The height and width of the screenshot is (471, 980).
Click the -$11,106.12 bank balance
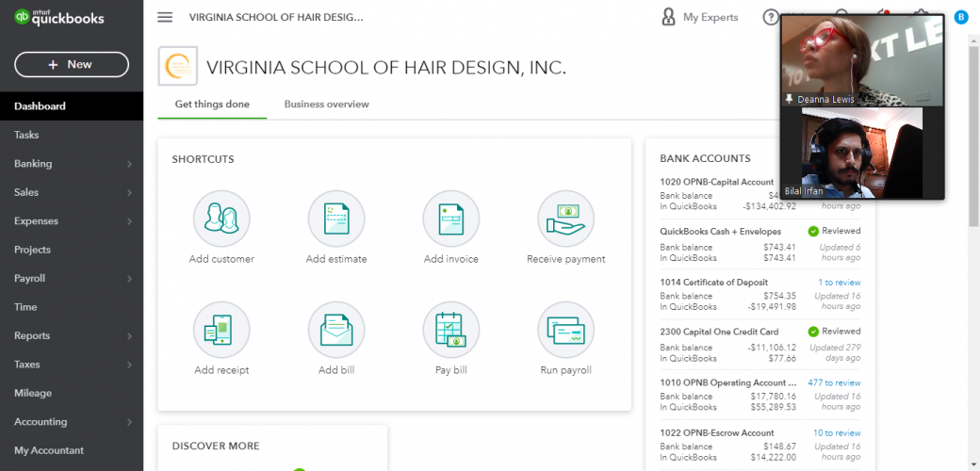pos(772,348)
